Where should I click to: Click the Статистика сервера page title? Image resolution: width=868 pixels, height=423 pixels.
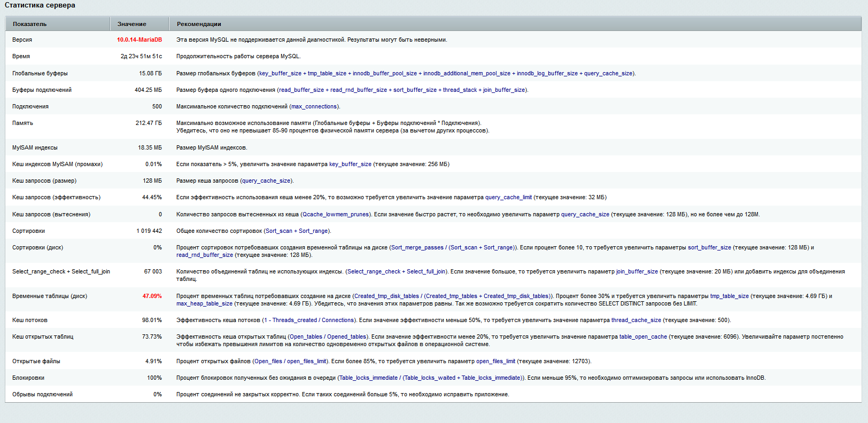coord(40,5)
